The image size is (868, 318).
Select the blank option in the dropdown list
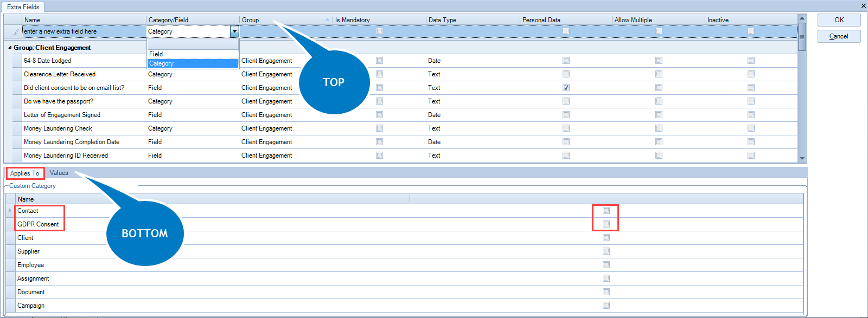click(x=193, y=45)
